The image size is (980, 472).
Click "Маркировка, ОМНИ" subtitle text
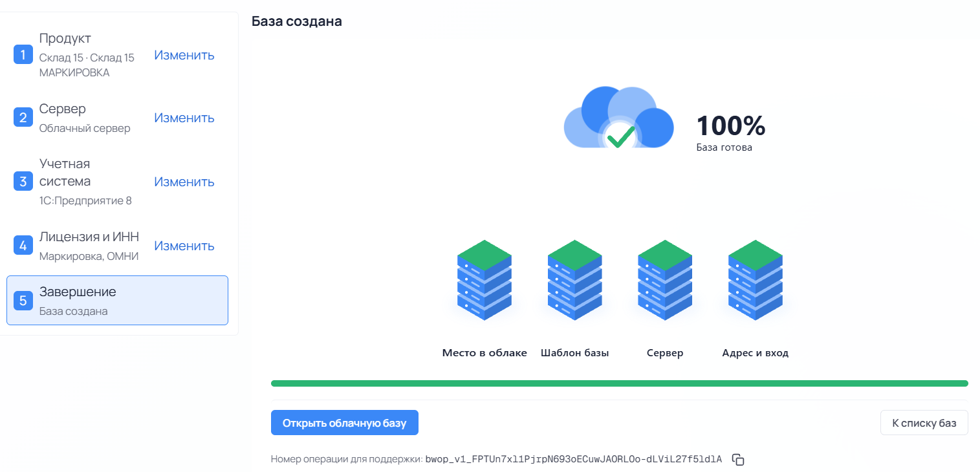[x=89, y=256]
